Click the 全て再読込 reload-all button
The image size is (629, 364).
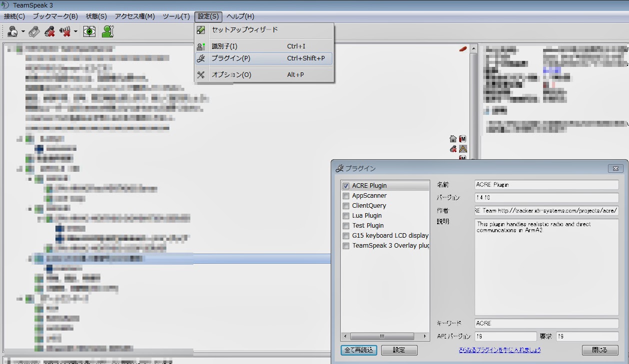[x=359, y=350]
